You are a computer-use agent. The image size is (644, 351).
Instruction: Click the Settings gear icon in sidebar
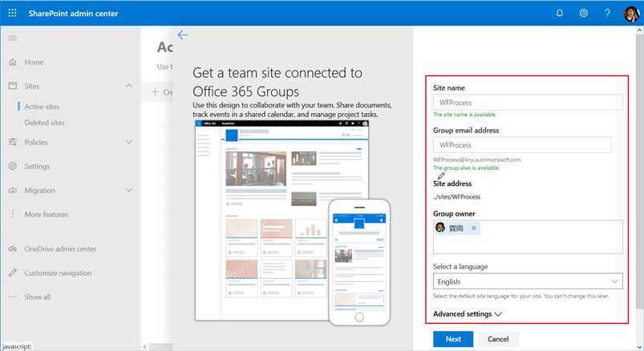13,166
